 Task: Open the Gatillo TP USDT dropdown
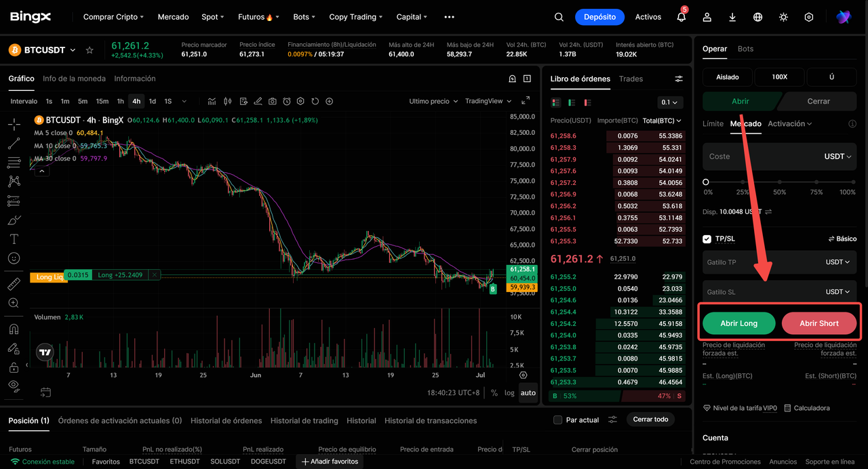(x=837, y=262)
